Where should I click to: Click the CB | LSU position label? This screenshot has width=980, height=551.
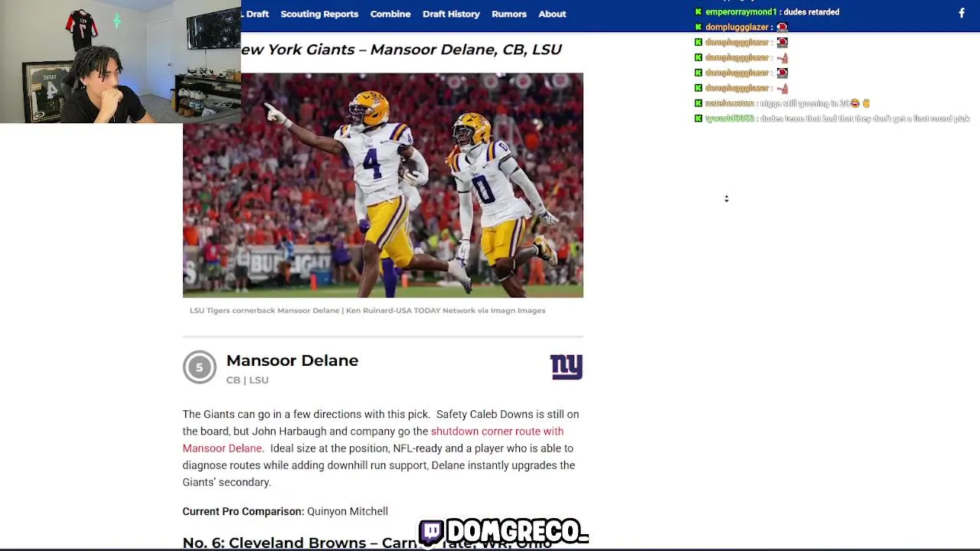(247, 380)
